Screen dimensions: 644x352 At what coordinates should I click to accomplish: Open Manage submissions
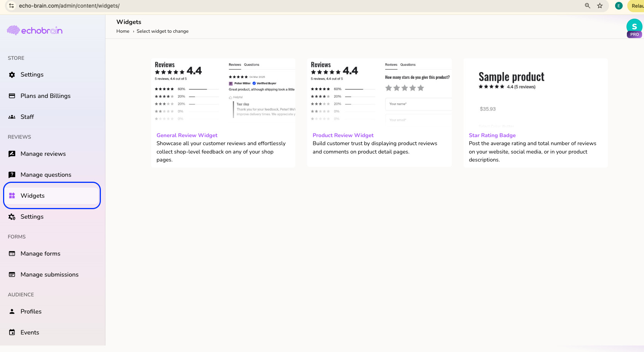click(52, 275)
